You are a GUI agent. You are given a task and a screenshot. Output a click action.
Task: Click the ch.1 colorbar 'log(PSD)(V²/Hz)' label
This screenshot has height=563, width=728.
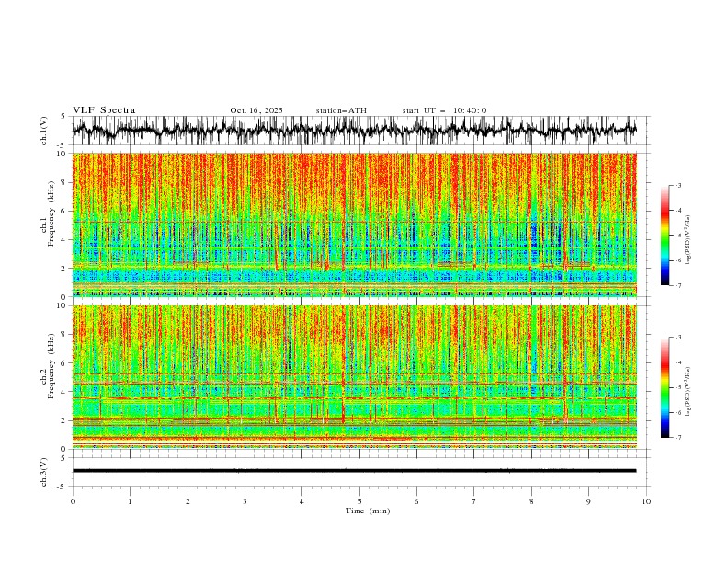[688, 240]
